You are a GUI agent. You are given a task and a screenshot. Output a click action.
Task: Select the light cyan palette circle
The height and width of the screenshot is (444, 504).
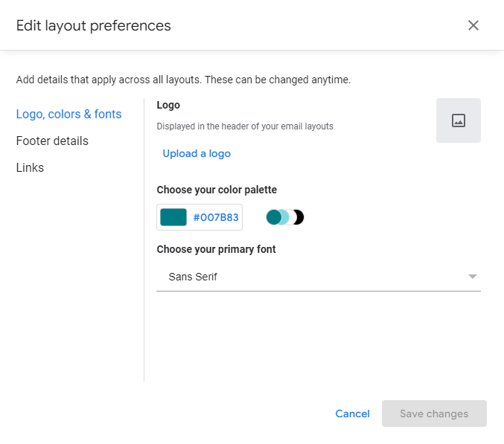click(284, 217)
